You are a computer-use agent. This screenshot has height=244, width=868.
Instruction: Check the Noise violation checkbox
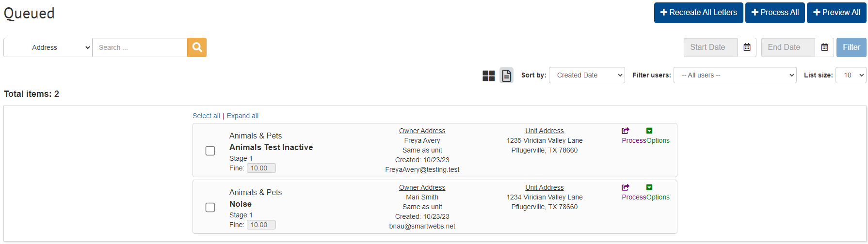pyautogui.click(x=210, y=207)
